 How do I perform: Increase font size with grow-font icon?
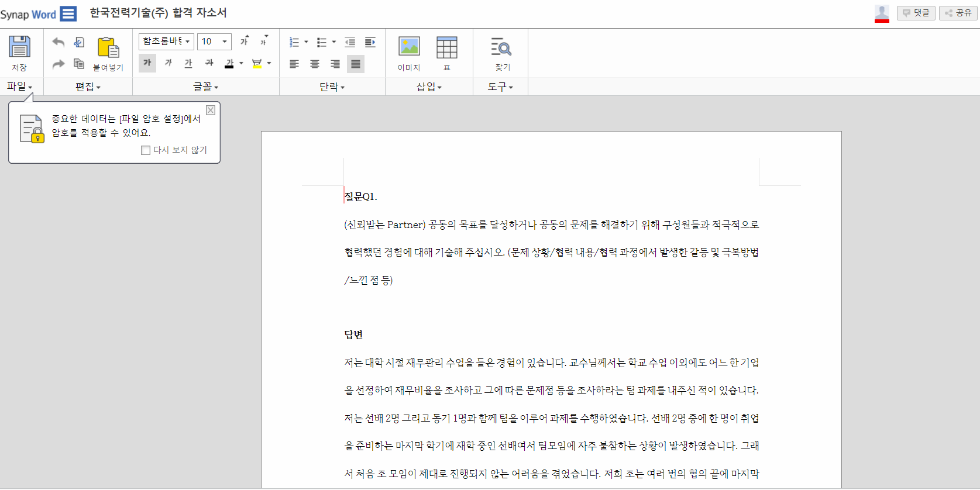pos(245,40)
